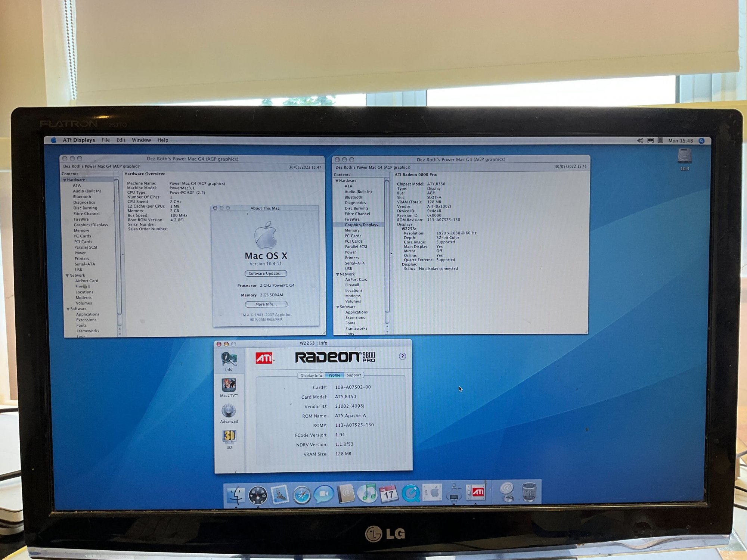Select PCI Cards in left Profiler window
The height and width of the screenshot is (560, 747).
point(83,242)
